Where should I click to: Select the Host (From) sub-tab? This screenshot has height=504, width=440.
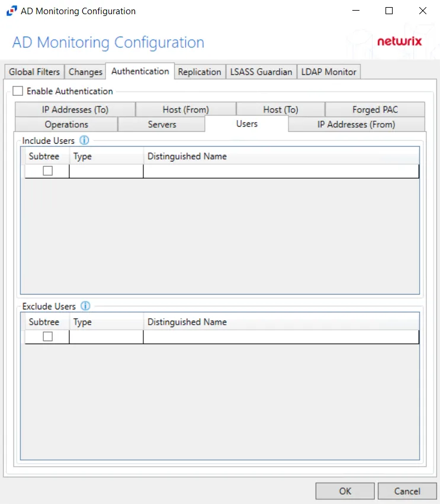[186, 109]
